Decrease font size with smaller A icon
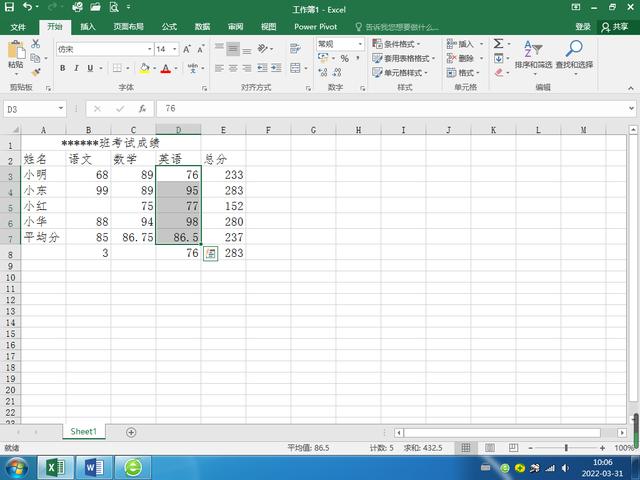 click(200, 49)
